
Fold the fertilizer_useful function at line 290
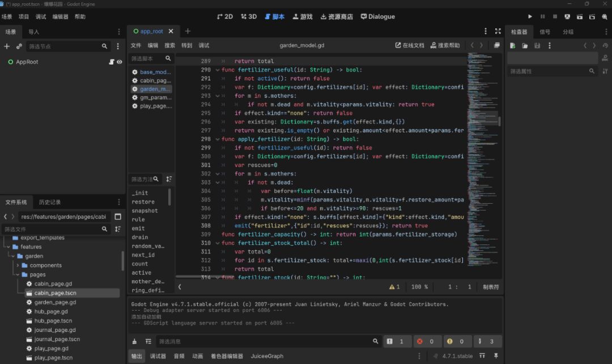tap(218, 70)
